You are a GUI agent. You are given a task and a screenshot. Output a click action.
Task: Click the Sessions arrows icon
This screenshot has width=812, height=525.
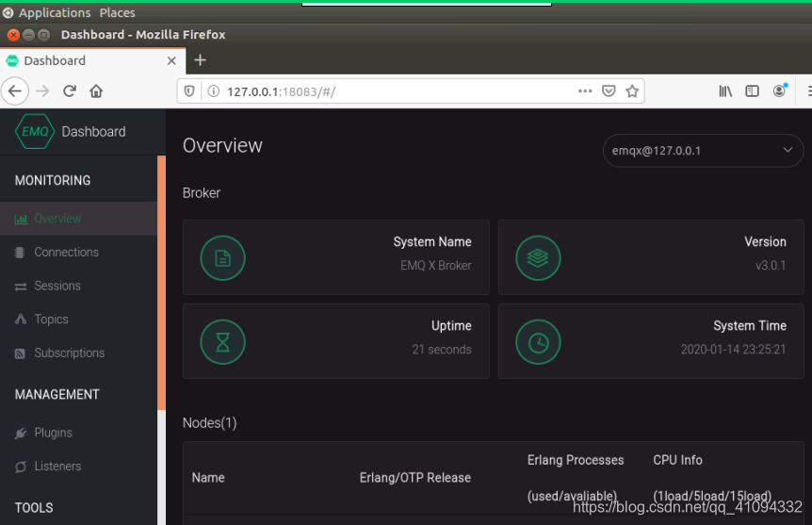tap(21, 287)
